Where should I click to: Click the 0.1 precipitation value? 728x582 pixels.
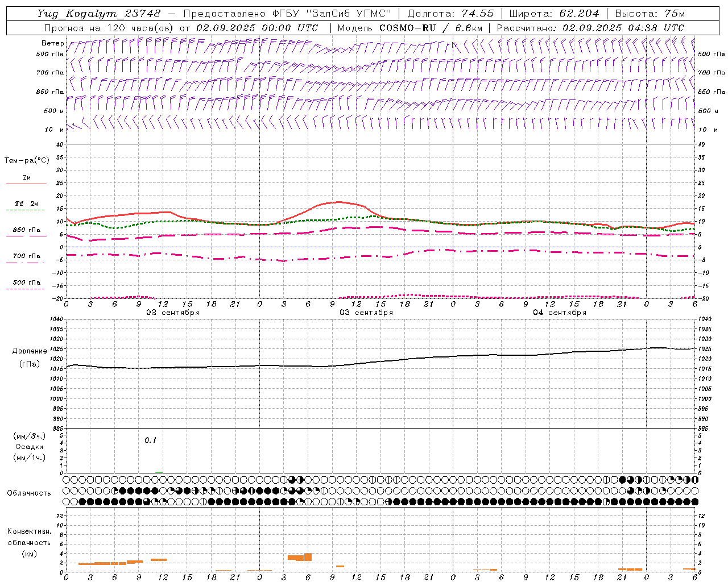tap(150, 440)
